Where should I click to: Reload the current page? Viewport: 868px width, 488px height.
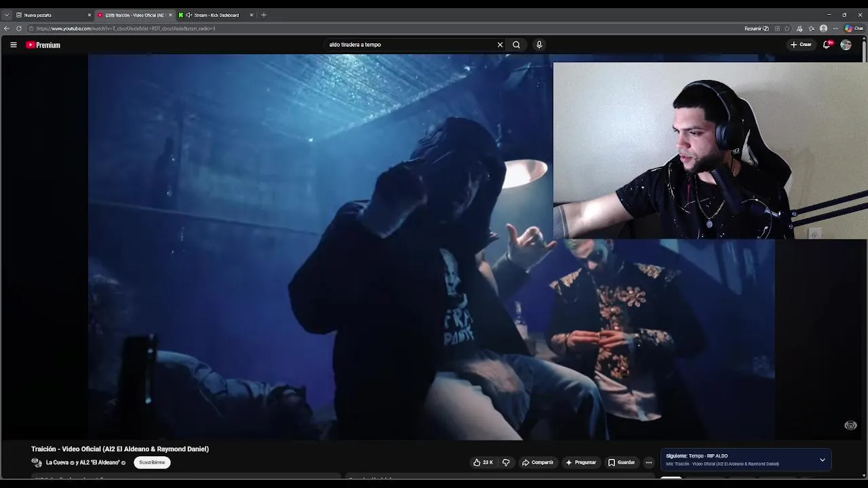[x=19, y=28]
